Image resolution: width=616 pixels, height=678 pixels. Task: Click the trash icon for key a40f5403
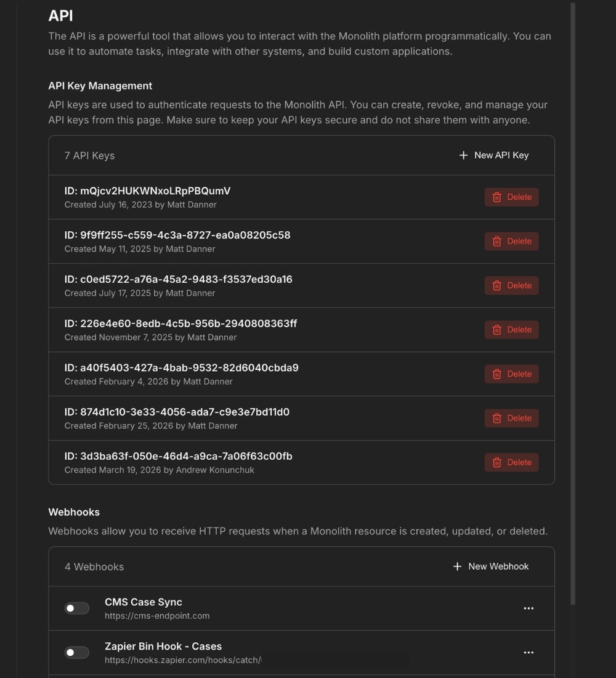(x=497, y=374)
